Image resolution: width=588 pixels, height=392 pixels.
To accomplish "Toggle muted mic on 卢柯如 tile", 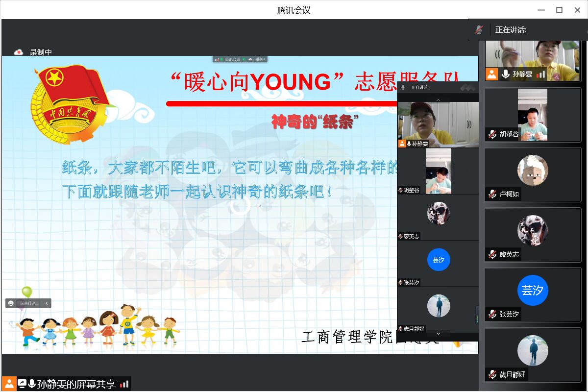I will coord(492,194).
